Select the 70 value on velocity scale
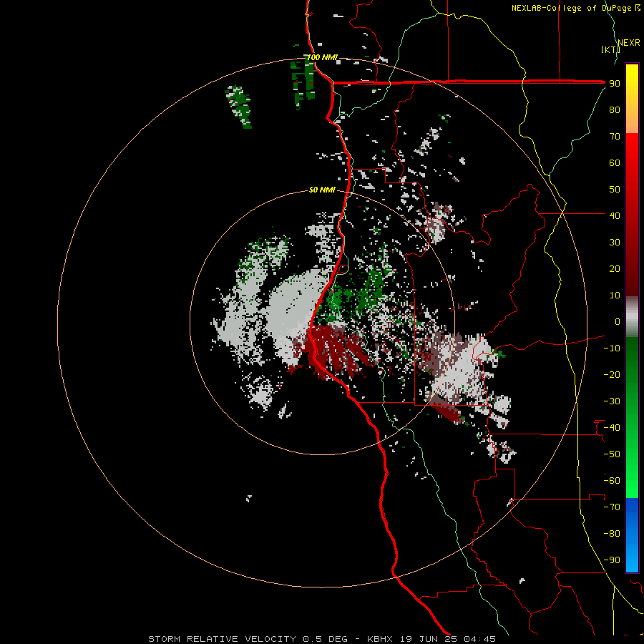 click(615, 137)
